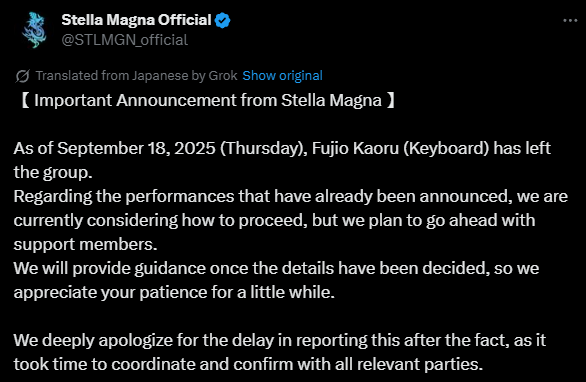The width and height of the screenshot is (586, 382).
Task: Click the "We will provide guidance" sentence
Action: point(276,268)
